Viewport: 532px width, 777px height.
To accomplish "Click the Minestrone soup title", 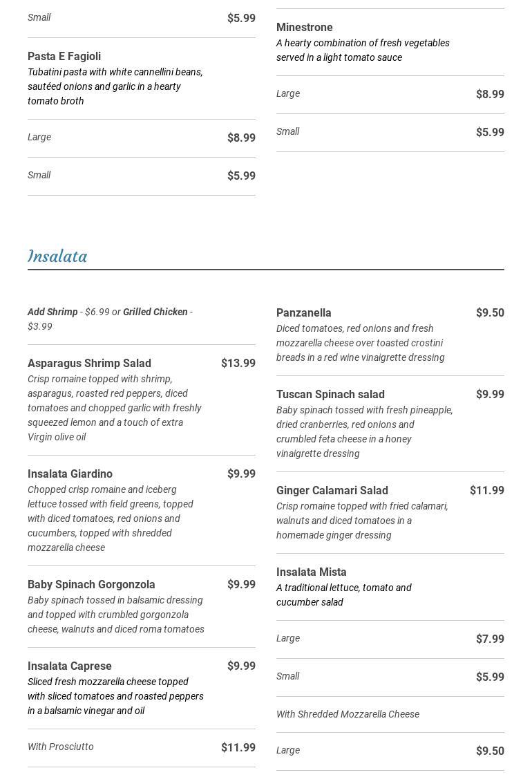I will (304, 28).
